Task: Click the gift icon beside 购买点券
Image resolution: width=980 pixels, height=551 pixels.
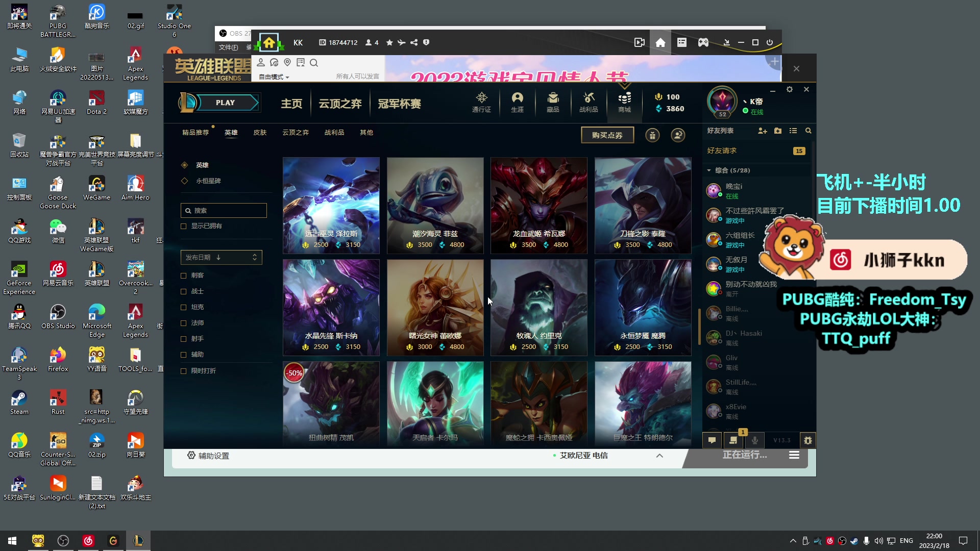Action: [x=652, y=135]
